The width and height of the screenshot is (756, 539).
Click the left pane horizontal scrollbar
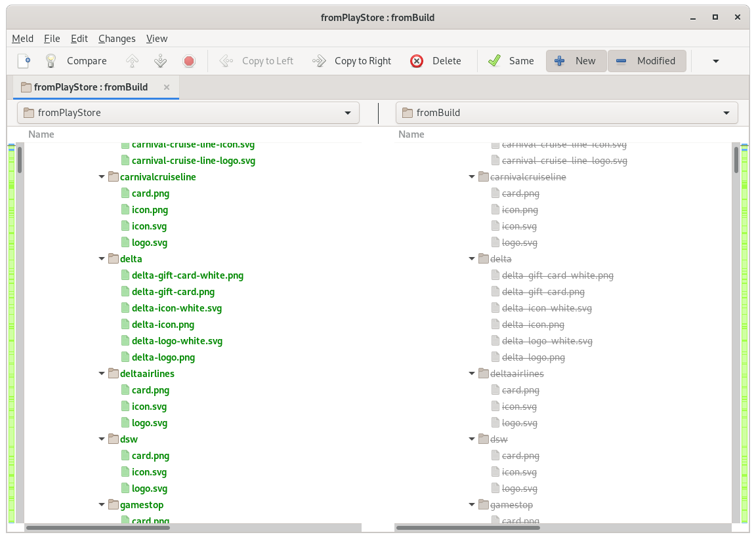pyautogui.click(x=98, y=527)
